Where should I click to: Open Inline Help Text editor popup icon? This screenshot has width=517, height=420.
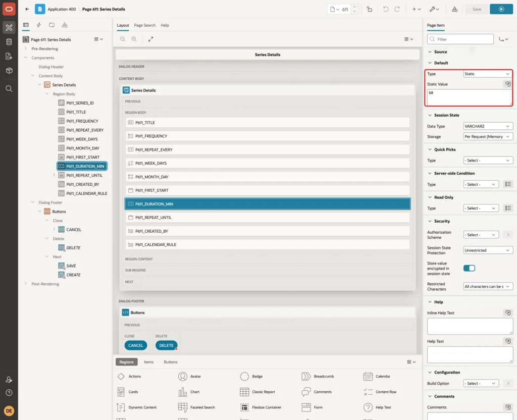[x=508, y=312]
